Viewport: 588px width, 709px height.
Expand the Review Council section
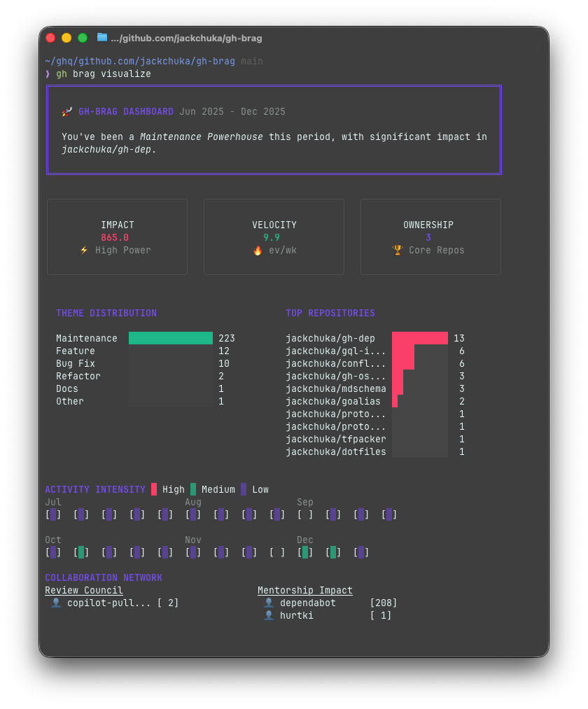[83, 590]
